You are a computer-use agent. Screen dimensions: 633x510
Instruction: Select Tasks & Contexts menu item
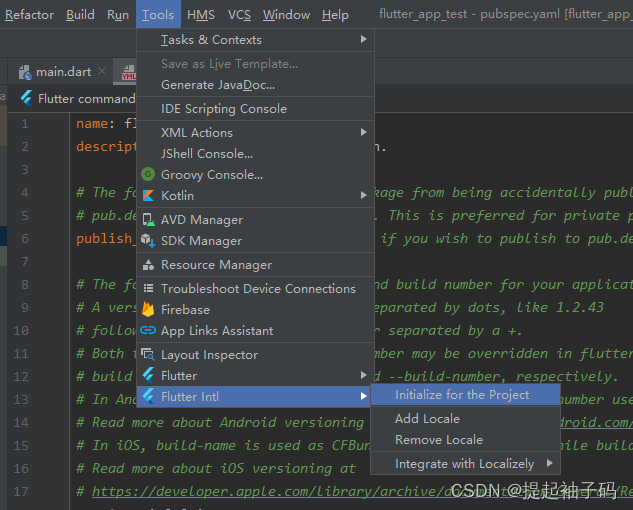point(256,40)
